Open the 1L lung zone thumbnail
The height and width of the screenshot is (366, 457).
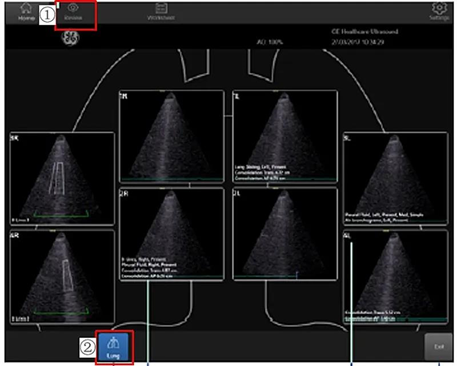click(x=285, y=137)
